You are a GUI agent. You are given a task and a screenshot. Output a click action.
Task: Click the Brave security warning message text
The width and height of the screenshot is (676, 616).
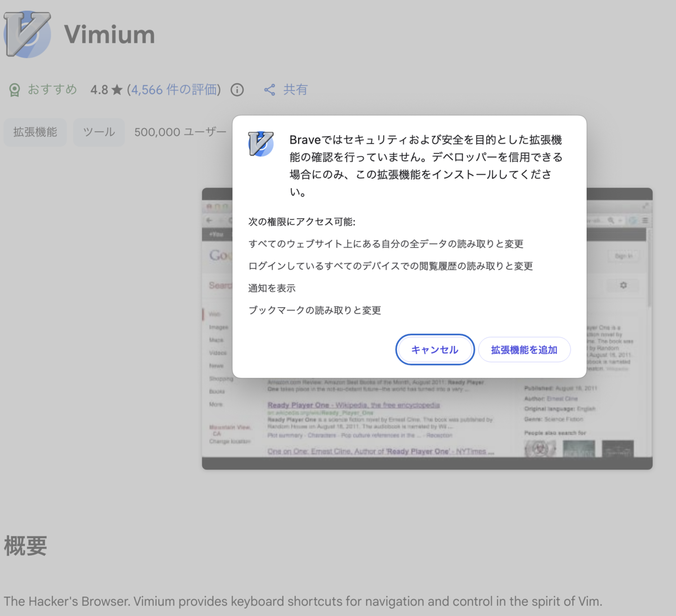click(426, 166)
